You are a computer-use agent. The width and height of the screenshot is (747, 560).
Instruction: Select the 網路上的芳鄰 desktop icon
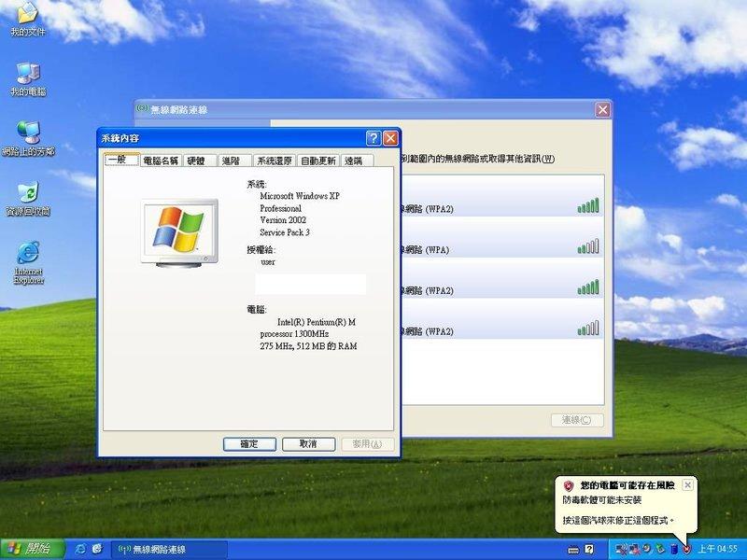(28, 139)
